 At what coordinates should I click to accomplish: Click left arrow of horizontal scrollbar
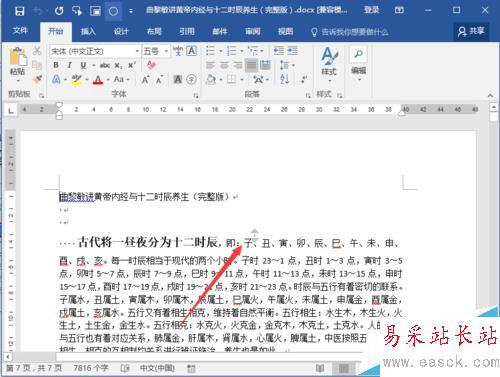click(x=7, y=357)
